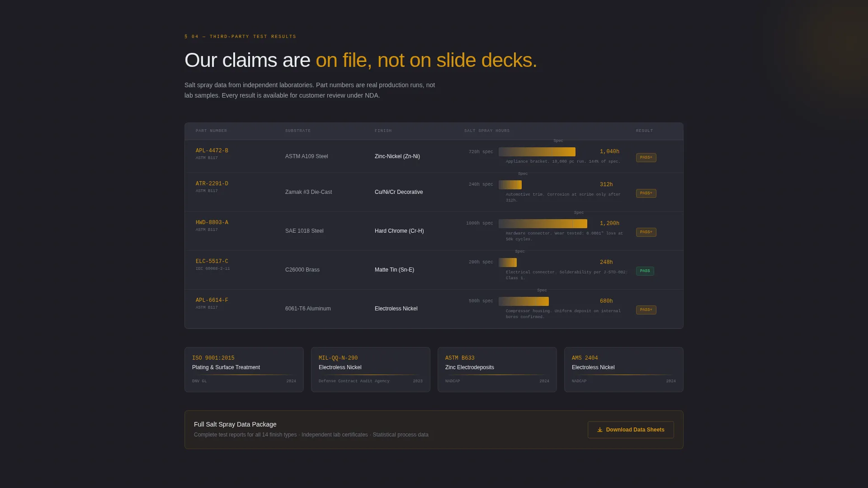Click the Appliance bracket note text
This screenshot has width=868, height=488.
tap(563, 161)
